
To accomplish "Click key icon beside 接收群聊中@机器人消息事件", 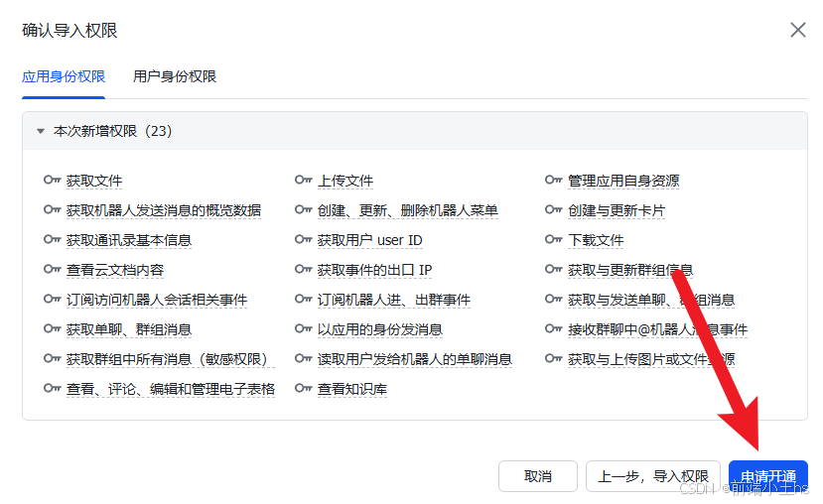I will pyautogui.click(x=554, y=328).
